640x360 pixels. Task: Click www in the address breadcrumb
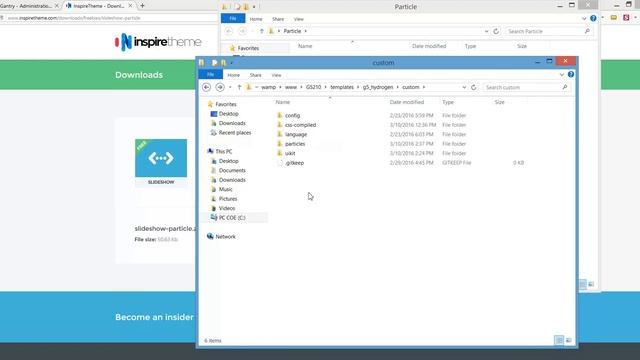291,87
